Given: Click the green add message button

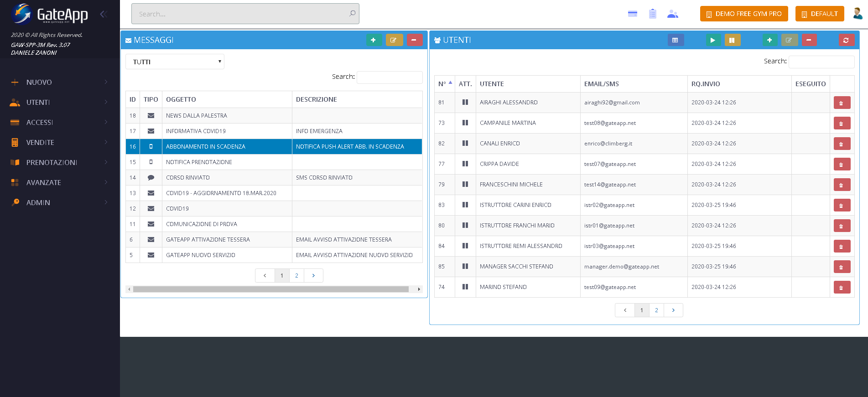Looking at the screenshot, I should tap(374, 40).
